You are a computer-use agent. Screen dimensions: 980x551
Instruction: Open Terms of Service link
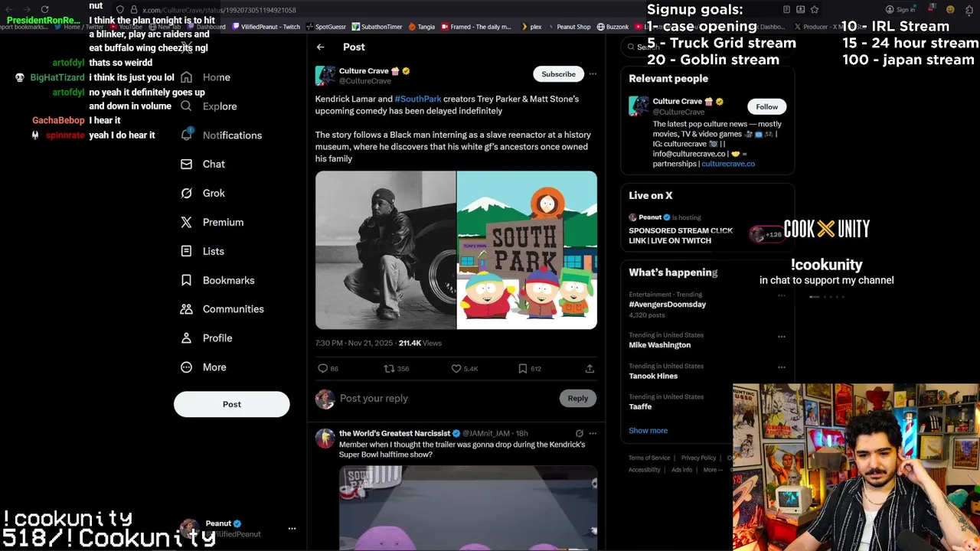[x=649, y=458]
